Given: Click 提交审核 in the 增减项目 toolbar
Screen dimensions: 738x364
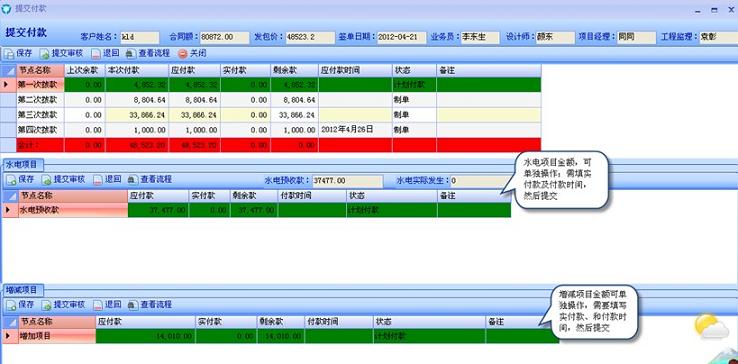Looking at the screenshot, I should click(x=63, y=305).
